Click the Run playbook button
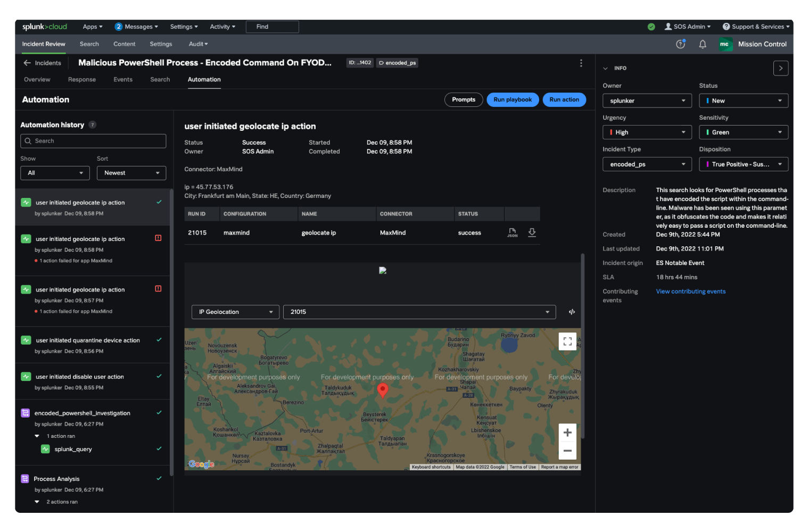Image resolution: width=809 pixels, height=532 pixels. click(x=512, y=100)
